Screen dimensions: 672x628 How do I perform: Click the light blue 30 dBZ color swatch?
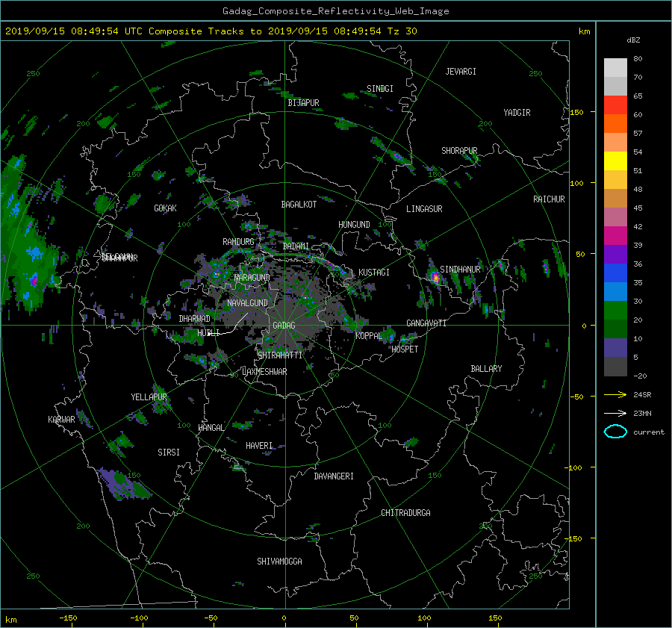615,291
